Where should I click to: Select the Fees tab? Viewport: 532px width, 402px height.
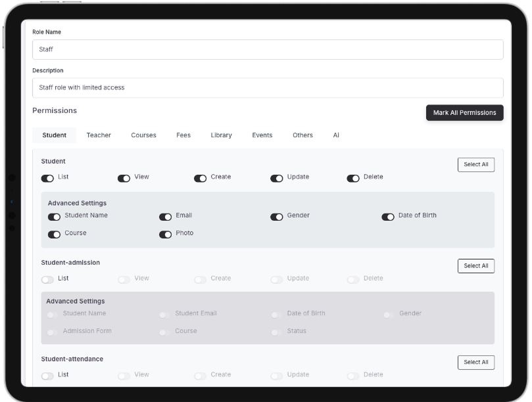(x=183, y=135)
